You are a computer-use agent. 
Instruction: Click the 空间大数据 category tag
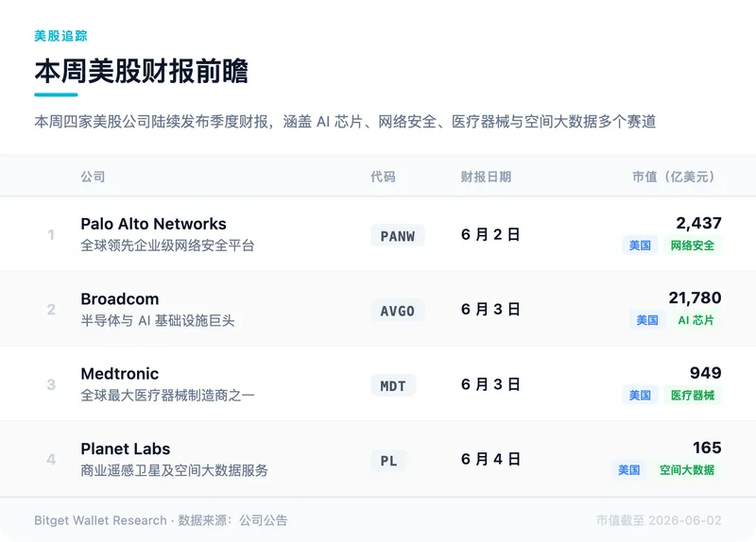(687, 470)
